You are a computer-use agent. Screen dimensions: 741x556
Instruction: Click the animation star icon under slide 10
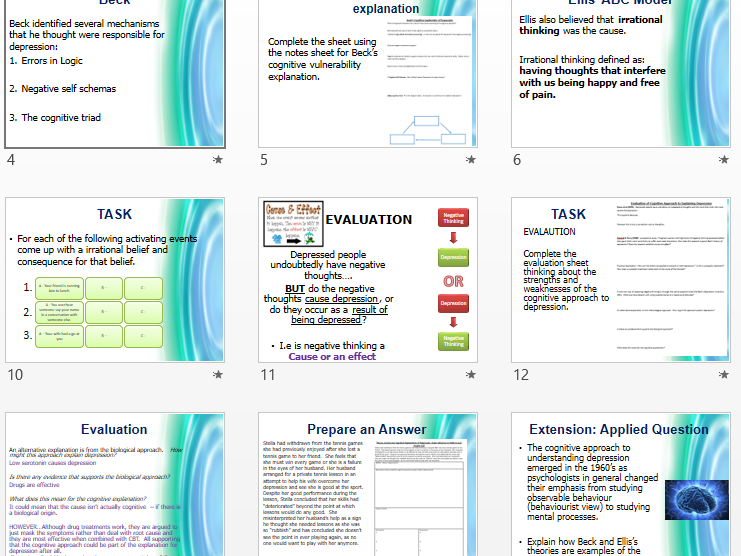pyautogui.click(x=217, y=375)
